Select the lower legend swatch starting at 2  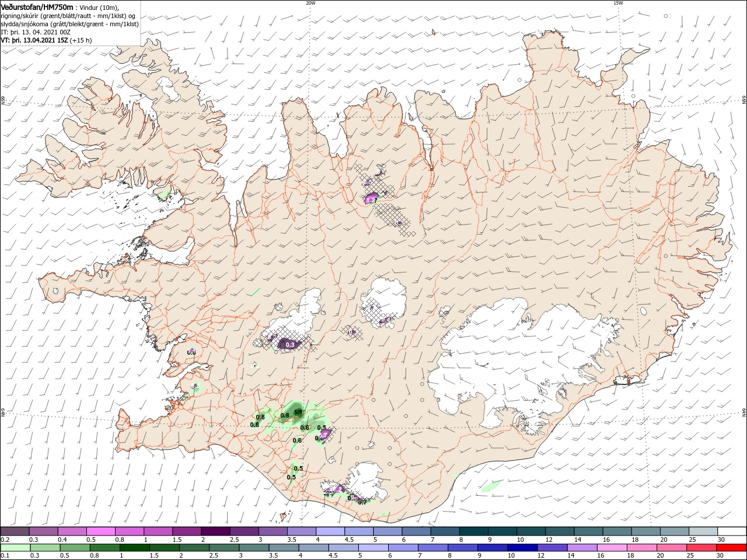194,548
